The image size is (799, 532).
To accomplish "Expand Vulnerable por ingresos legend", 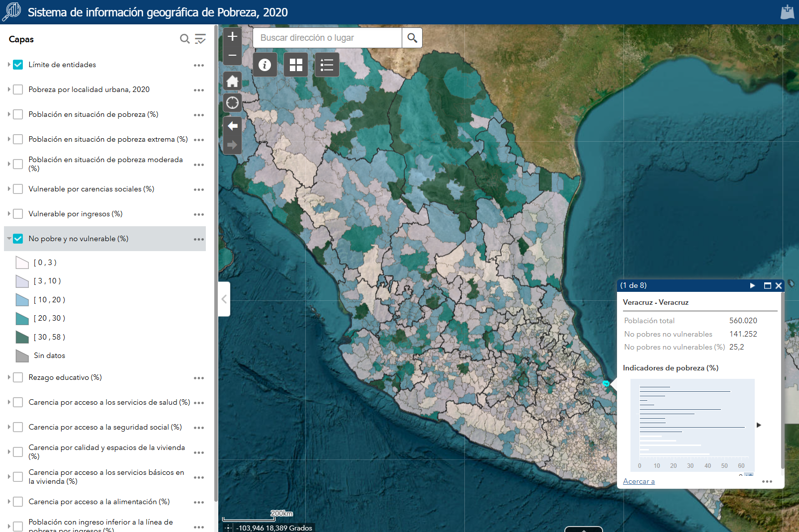I will coord(9,214).
